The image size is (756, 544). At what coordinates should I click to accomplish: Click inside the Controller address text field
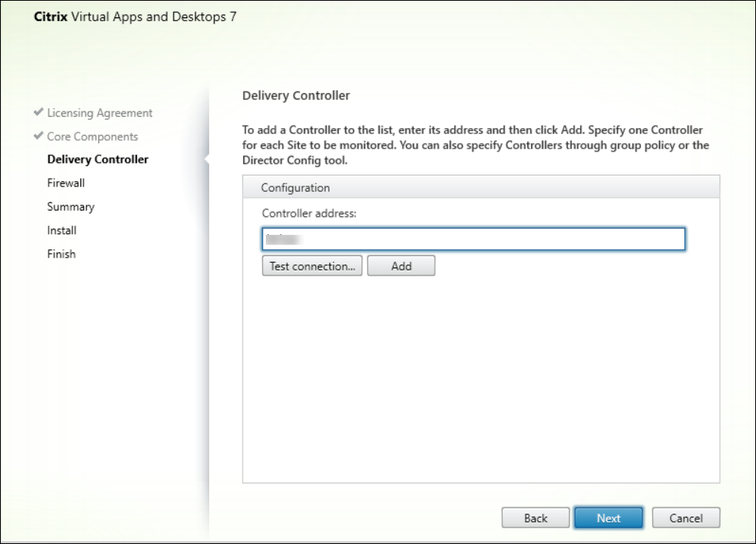click(x=473, y=239)
